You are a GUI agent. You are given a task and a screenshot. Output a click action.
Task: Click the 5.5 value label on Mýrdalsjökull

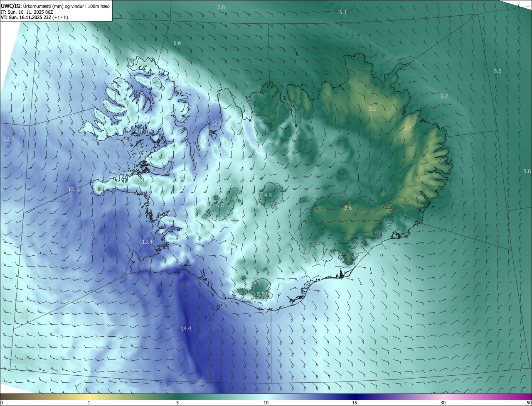point(261,294)
